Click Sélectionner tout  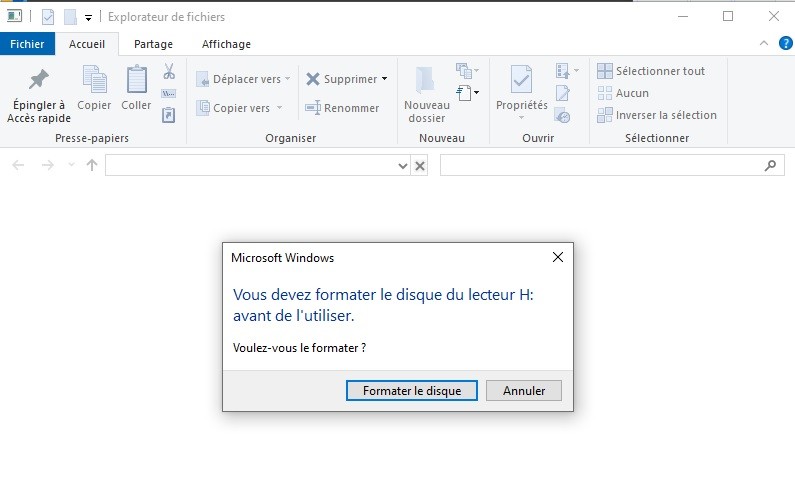point(651,71)
